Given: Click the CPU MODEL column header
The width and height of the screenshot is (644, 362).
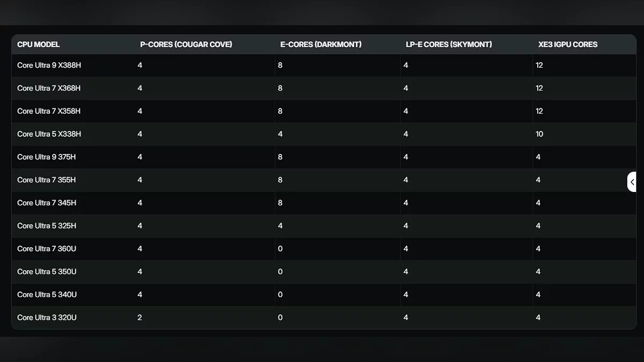Looking at the screenshot, I should point(39,45).
